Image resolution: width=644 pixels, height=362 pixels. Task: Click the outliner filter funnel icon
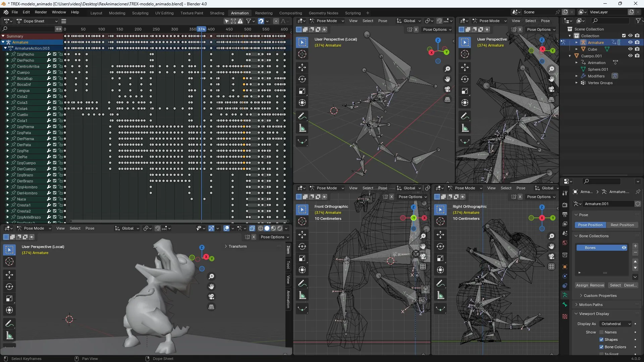[638, 21]
